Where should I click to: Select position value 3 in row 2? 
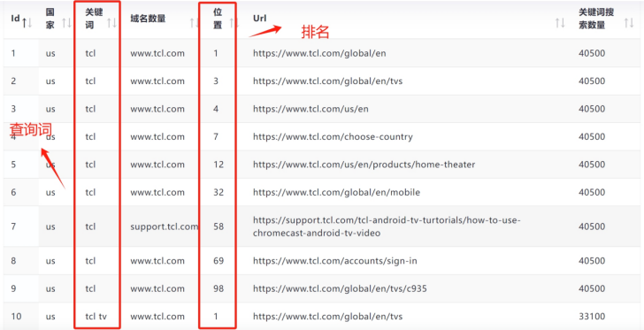point(216,81)
